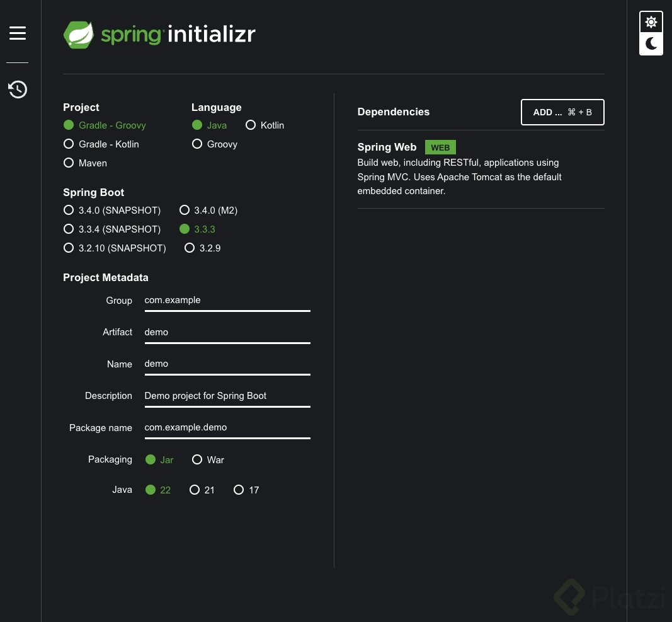Image resolution: width=672 pixels, height=622 pixels.
Task: Click the Name input field
Action: 227,365
